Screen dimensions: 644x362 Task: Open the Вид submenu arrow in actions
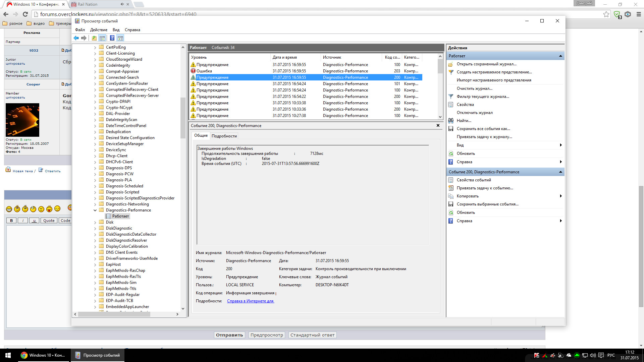(560, 145)
